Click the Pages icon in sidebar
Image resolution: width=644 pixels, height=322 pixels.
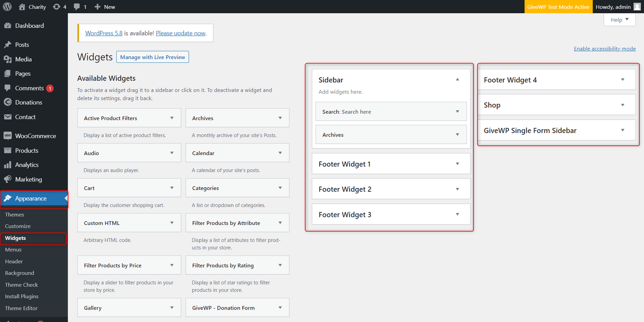8,74
